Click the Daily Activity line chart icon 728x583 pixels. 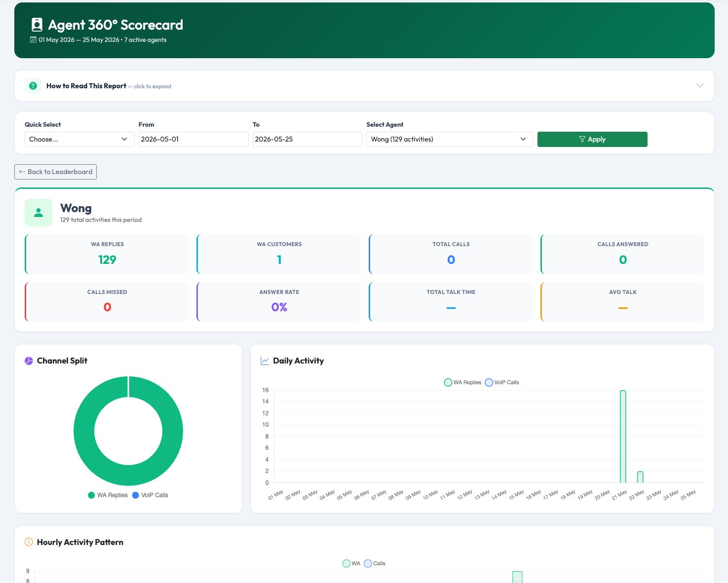[265, 361]
